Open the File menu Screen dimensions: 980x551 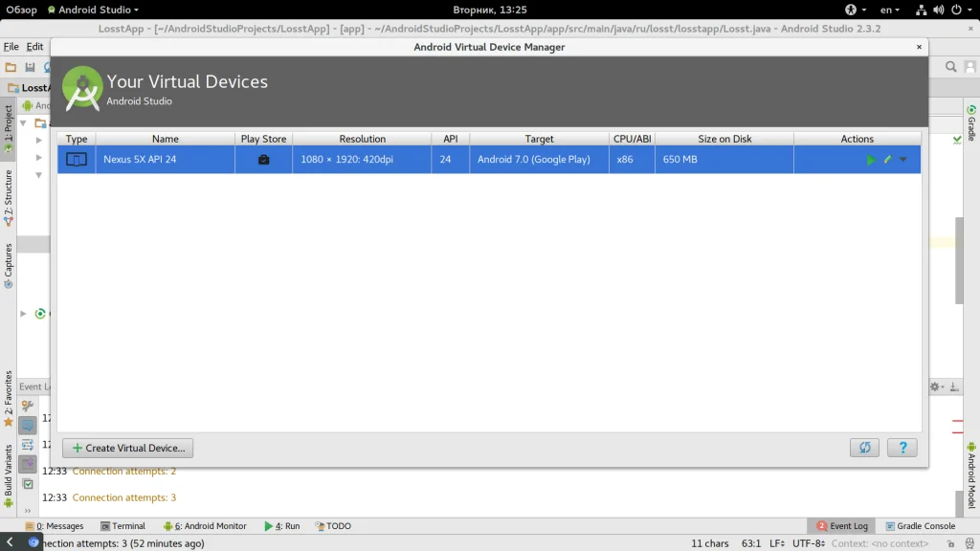11,47
